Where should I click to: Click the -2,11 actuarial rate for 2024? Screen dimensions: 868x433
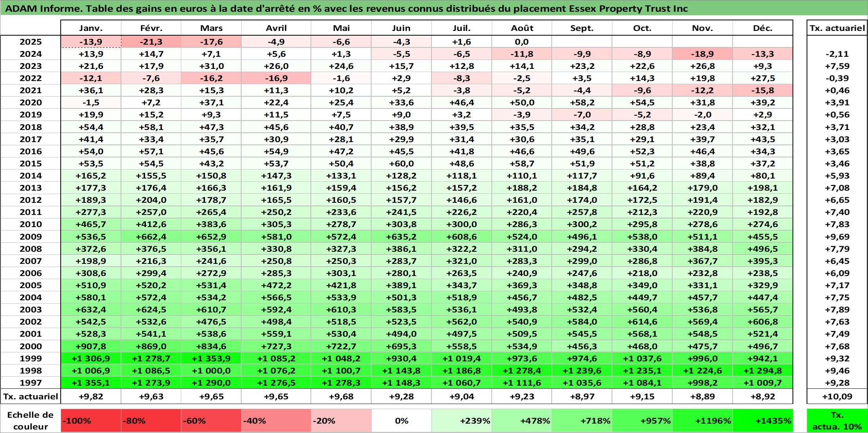[837, 54]
